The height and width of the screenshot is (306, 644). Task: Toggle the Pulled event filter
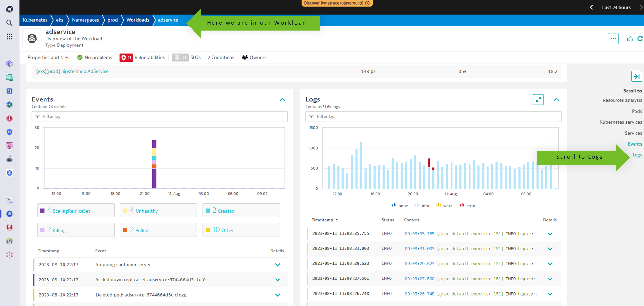coord(158,230)
